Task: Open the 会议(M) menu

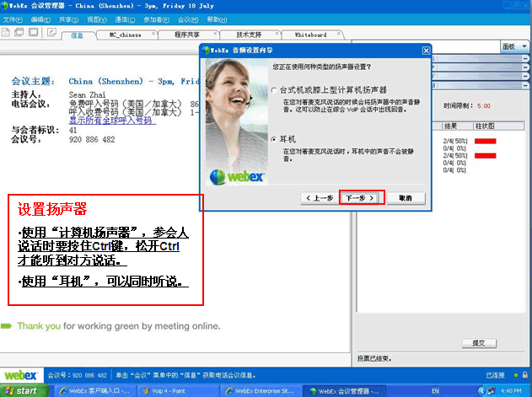Action: [188, 19]
